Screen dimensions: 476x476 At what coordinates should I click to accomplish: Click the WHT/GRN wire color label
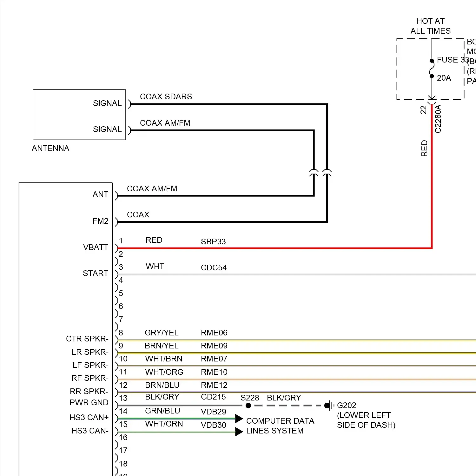[164, 424]
